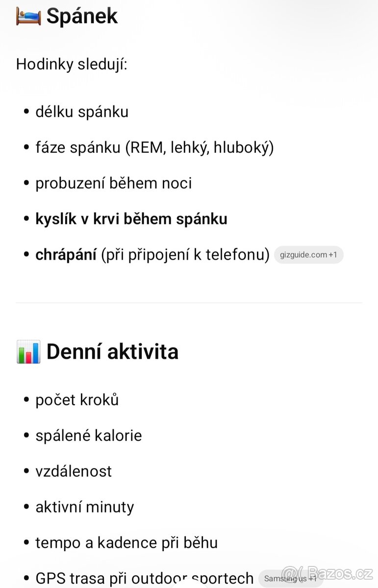Click the bar chart emoji icon
Viewport: 378px width, 588px height.
pos(28,352)
